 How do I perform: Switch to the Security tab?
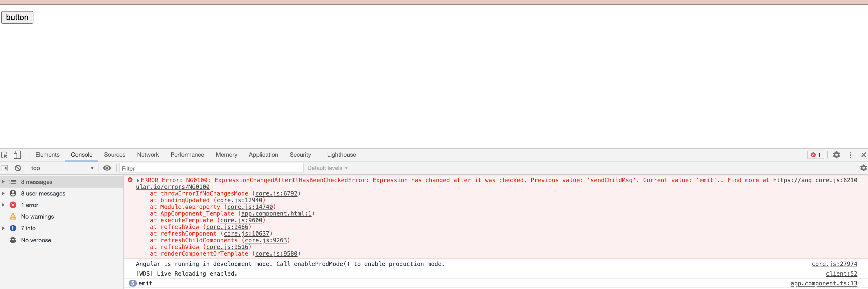[x=300, y=155]
